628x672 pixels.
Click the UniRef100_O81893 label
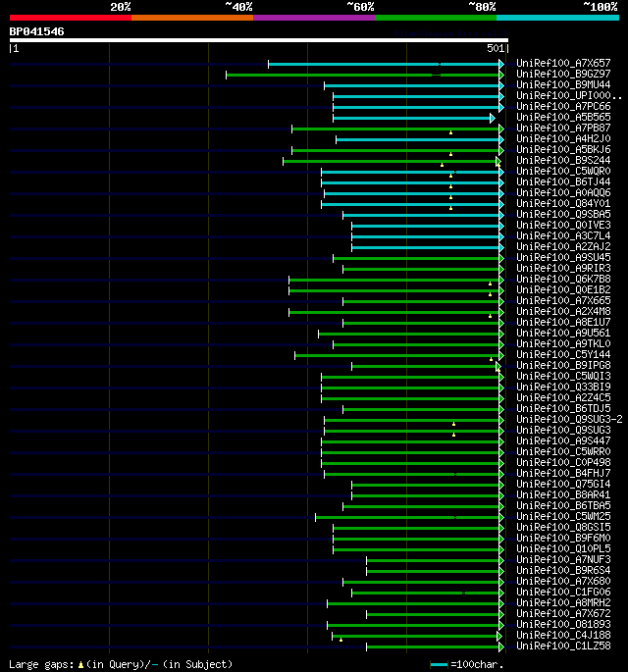coord(563,625)
